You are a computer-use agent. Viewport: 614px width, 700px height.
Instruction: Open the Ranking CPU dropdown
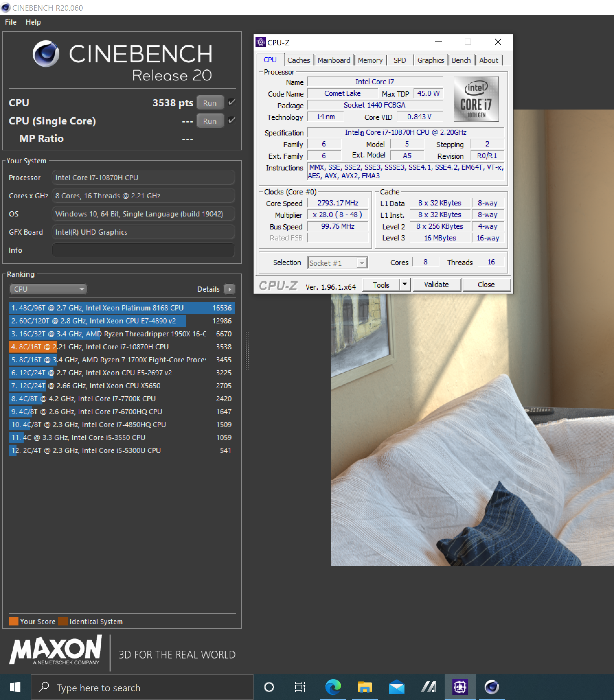pos(48,289)
